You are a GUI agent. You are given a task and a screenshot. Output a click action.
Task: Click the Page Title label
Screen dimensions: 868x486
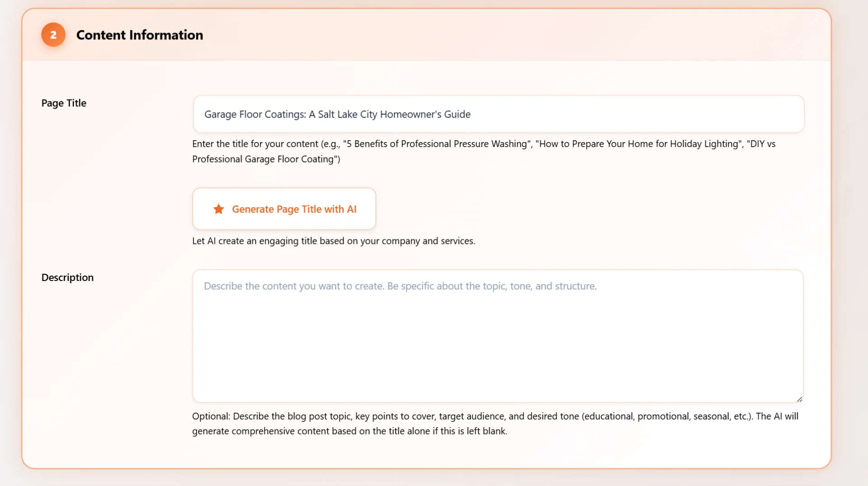tap(64, 103)
